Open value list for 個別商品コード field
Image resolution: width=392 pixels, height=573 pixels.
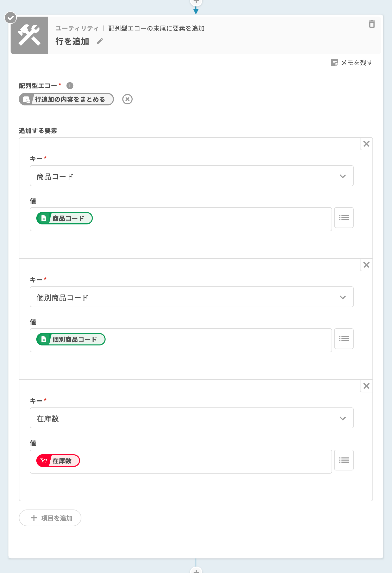pyautogui.click(x=344, y=339)
